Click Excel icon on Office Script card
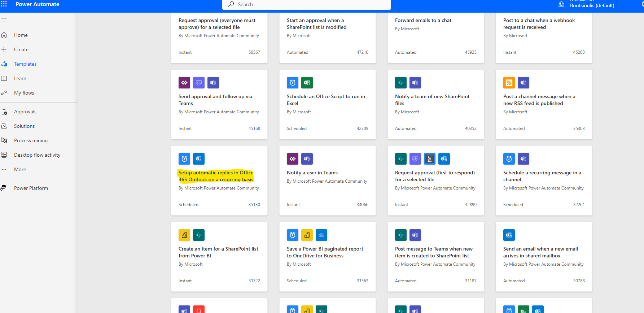This screenshot has height=313, width=644. pyautogui.click(x=307, y=83)
